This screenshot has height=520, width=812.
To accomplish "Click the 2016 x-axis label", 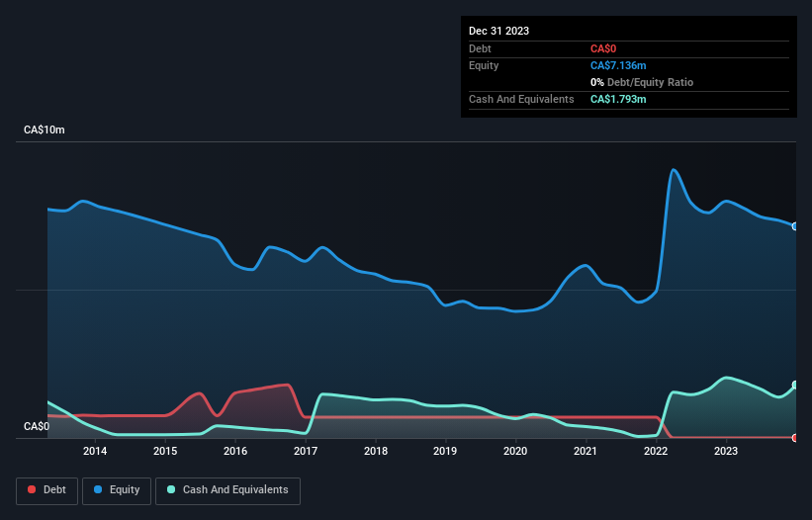I will coord(235,451).
